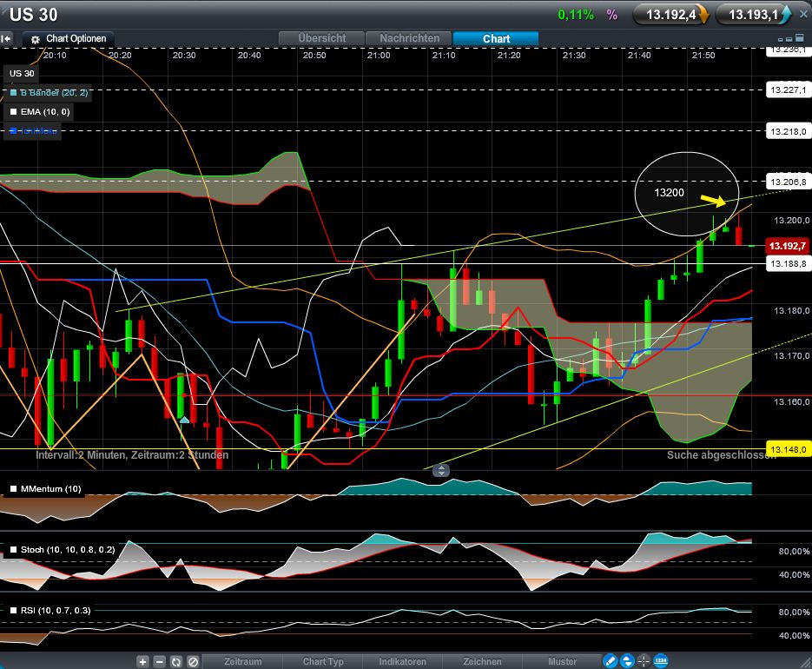Toggle the crosshair cursor icon
812x669 pixels.
click(x=644, y=660)
